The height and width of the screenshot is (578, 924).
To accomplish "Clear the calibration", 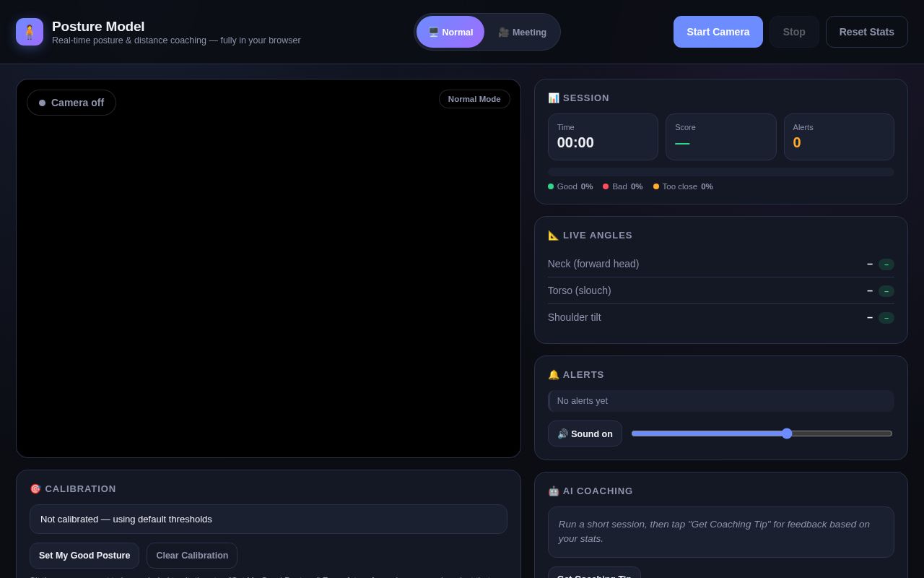I will click(x=192, y=556).
